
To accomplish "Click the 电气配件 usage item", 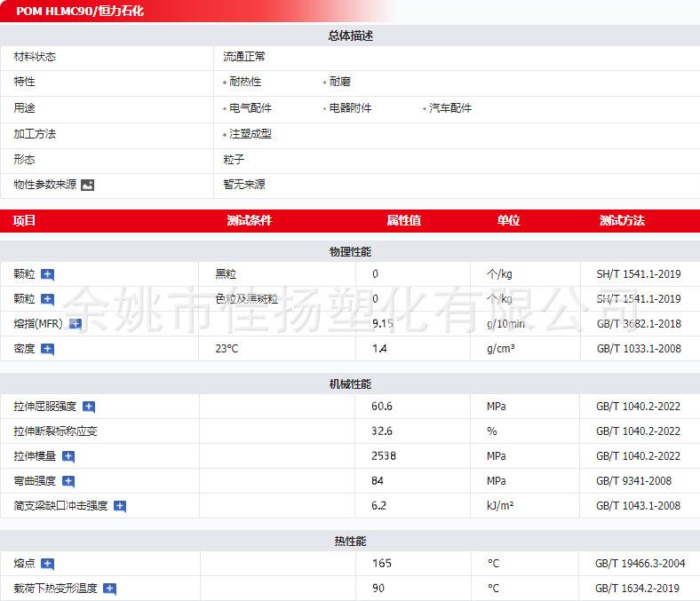I will (251, 108).
